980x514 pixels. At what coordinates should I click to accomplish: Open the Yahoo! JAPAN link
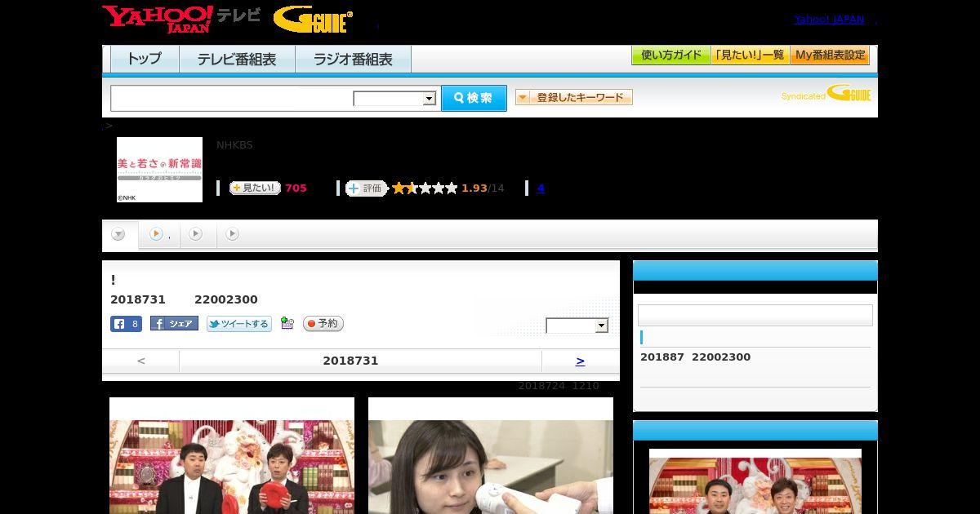[x=829, y=20]
